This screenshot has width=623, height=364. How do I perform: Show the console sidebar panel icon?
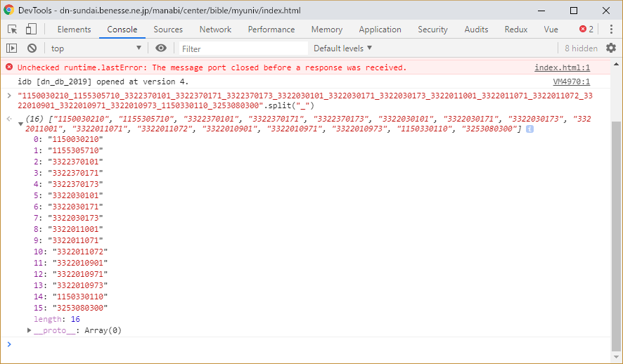[x=12, y=48]
